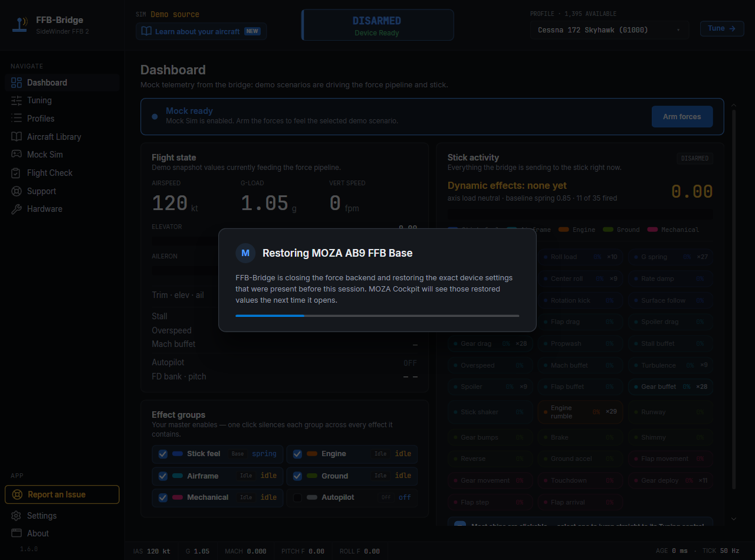Click 'AGE 0 ms' in the status bar
755x560 pixels.
point(672,551)
